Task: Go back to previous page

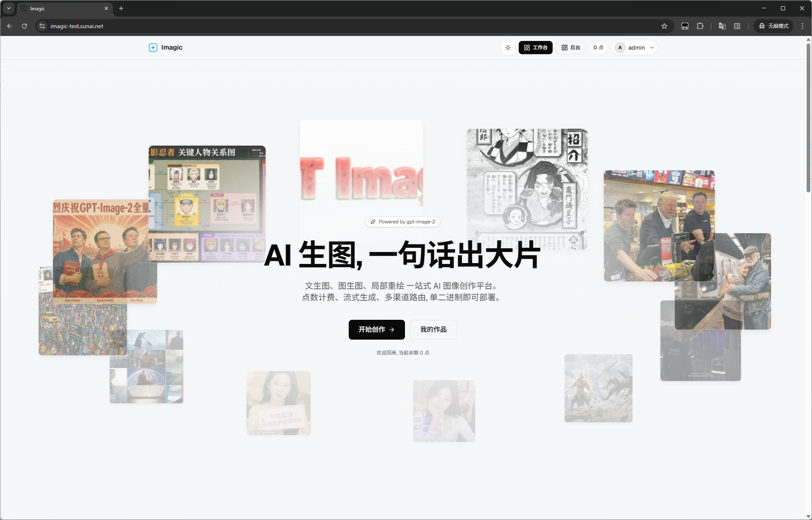Action: tap(10, 26)
